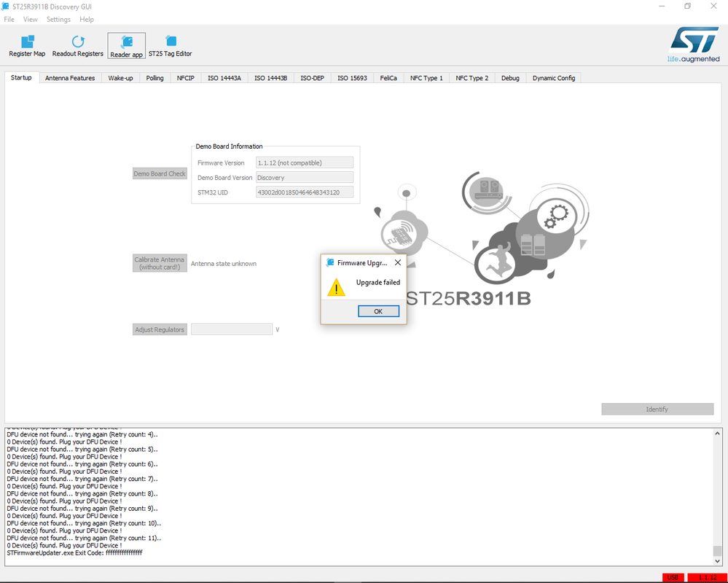Click the regulator voltage input field
728x583 pixels.
point(232,329)
